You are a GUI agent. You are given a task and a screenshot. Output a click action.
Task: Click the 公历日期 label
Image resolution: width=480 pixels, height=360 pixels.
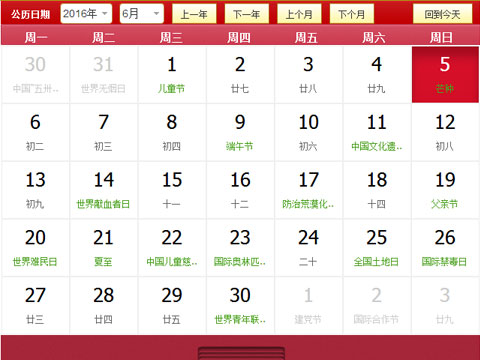30,14
